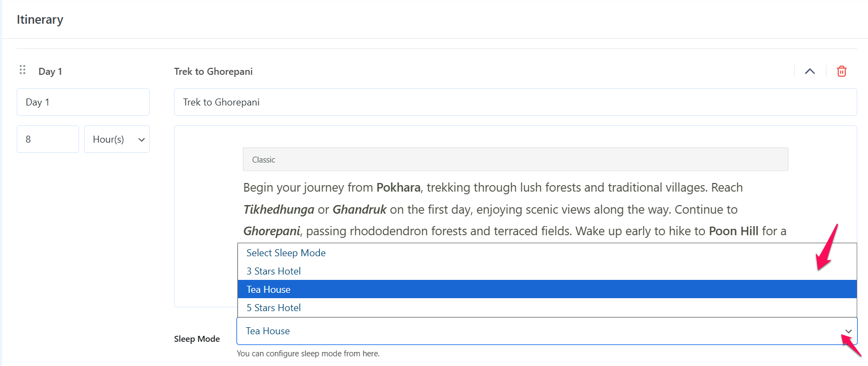
Task: Select 5 Stars Hotel sleep mode
Action: 274,308
